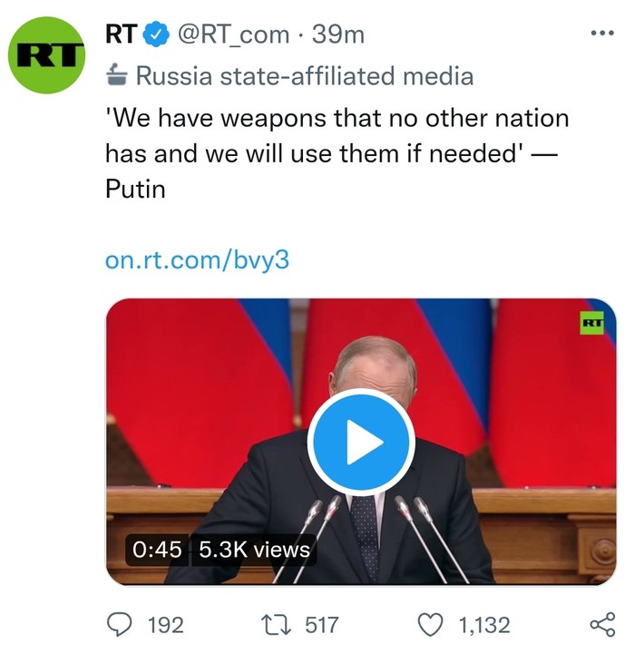The height and width of the screenshot is (653, 644).
Task: Play the video with the blue play button
Action: pos(361,443)
